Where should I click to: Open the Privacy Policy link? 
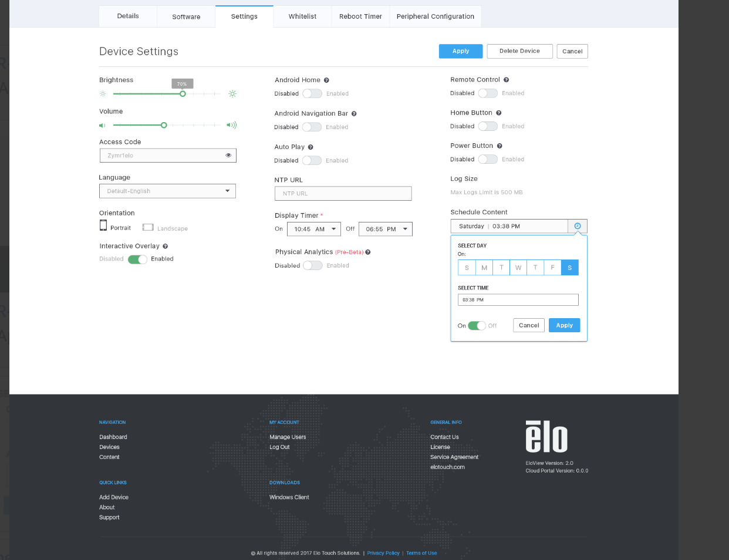click(x=383, y=553)
